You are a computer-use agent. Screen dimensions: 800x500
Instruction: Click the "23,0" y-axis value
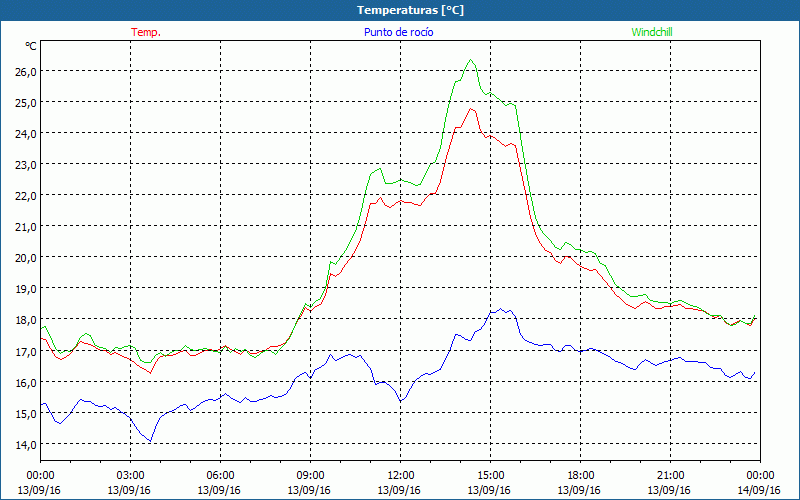tap(26, 165)
